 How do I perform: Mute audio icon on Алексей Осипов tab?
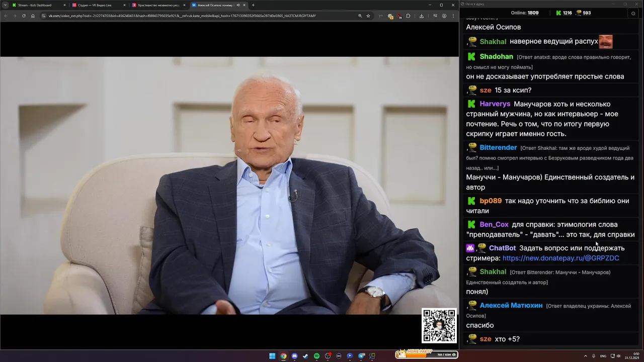[x=238, y=5]
